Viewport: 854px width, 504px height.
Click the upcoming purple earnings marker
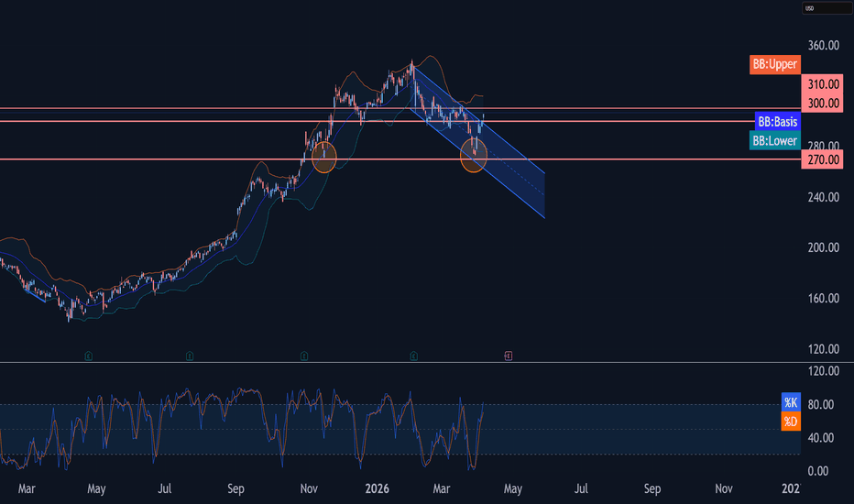point(509,356)
